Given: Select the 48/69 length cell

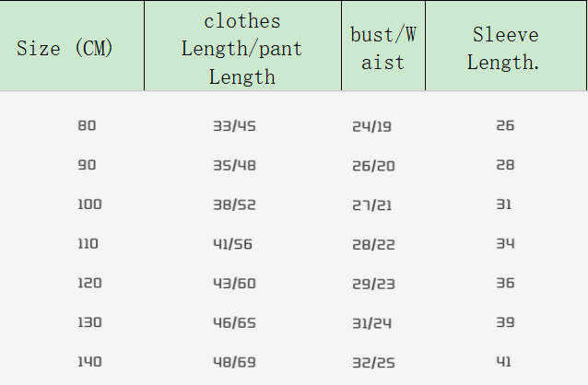Looking at the screenshot, I should (x=234, y=362).
